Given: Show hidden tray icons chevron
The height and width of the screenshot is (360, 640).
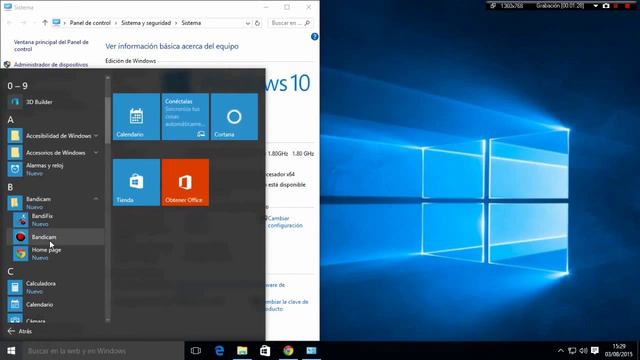Looking at the screenshot, I should click(561, 351).
